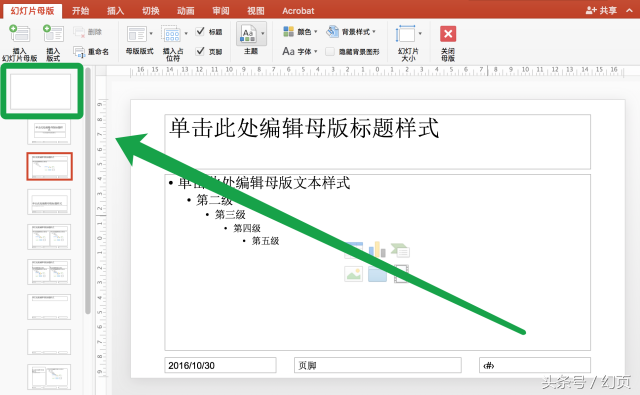Click the third level (第三级) text
640x395 pixels.
point(230,214)
